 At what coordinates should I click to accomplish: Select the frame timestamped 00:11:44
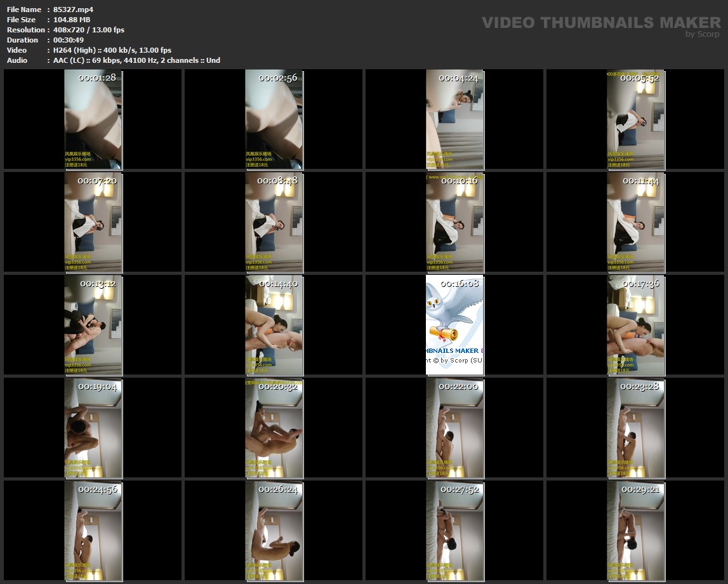[x=636, y=222]
